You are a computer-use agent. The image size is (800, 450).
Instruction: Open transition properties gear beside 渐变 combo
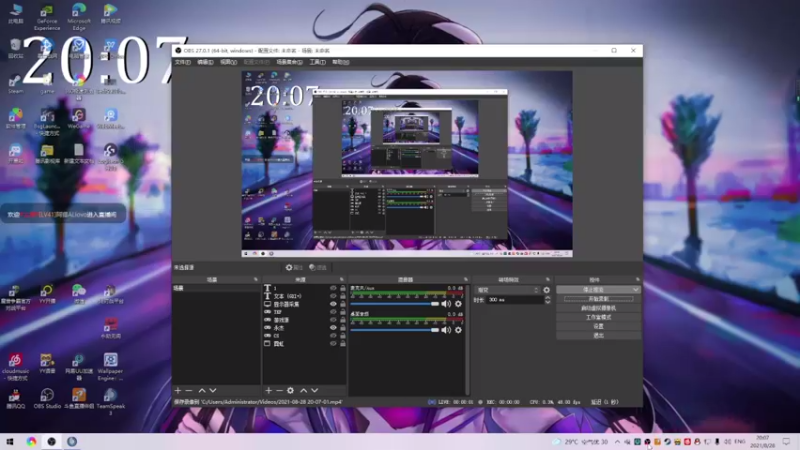[546, 290]
